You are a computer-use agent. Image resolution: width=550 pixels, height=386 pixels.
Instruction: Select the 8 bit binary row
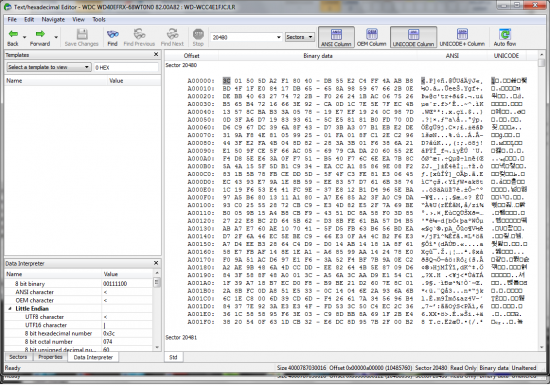coord(79,284)
